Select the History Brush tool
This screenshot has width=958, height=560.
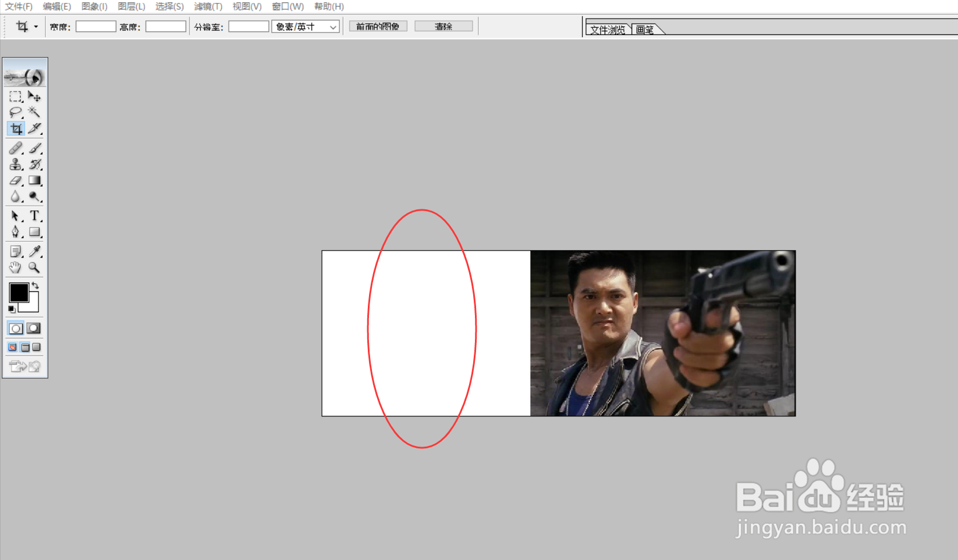(x=34, y=165)
